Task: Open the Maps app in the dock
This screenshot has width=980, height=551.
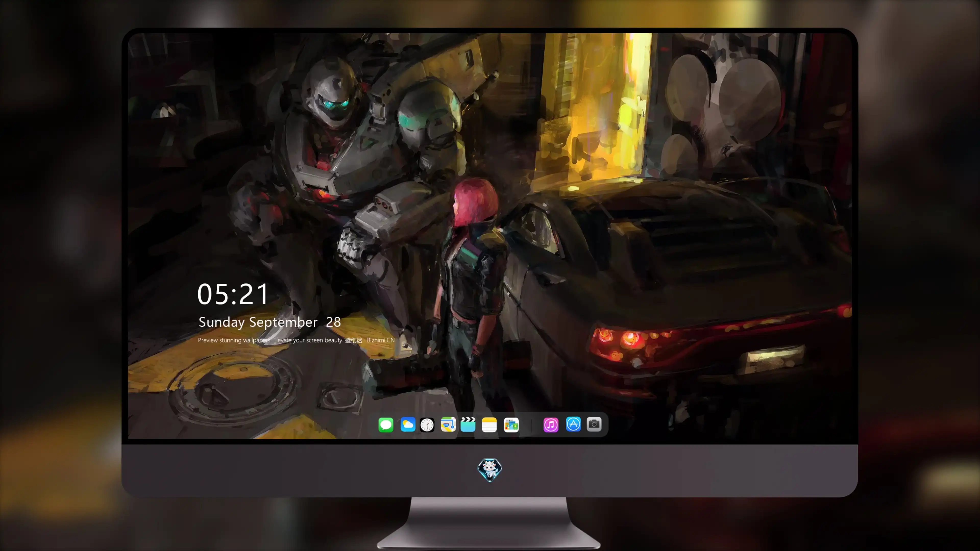Action: [x=448, y=424]
